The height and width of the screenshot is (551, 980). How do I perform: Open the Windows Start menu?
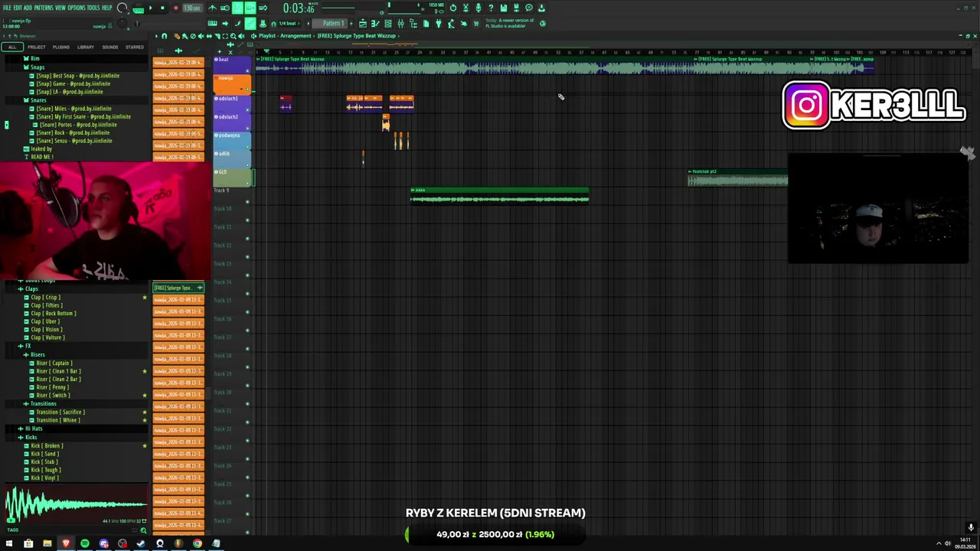pos(9,543)
